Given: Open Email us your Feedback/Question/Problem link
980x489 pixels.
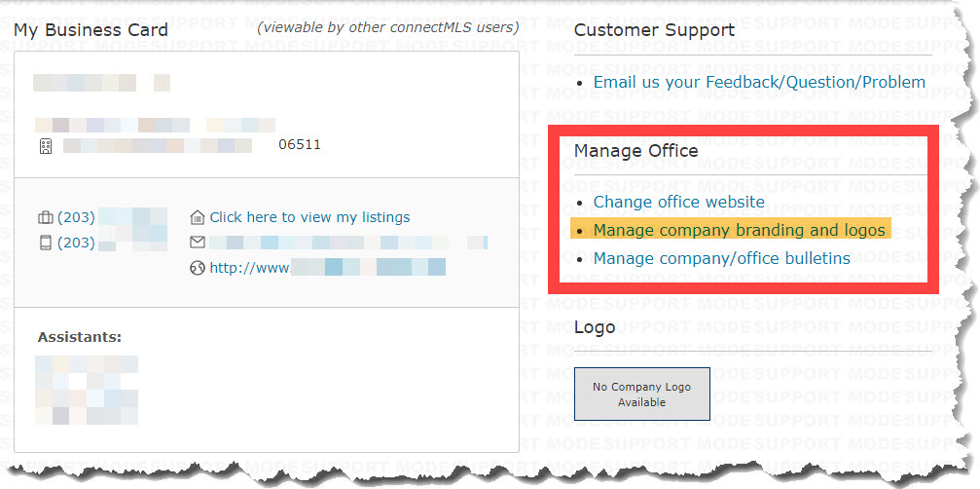Looking at the screenshot, I should 759,83.
